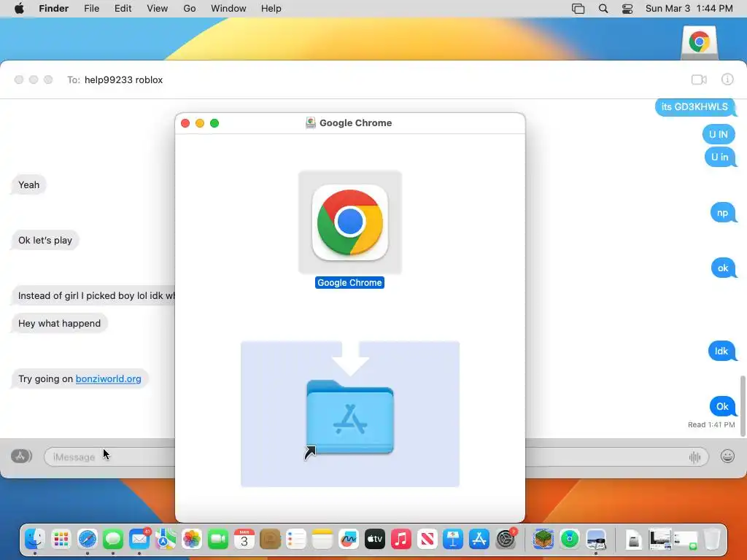Launch Safari from the Dock

(88, 539)
